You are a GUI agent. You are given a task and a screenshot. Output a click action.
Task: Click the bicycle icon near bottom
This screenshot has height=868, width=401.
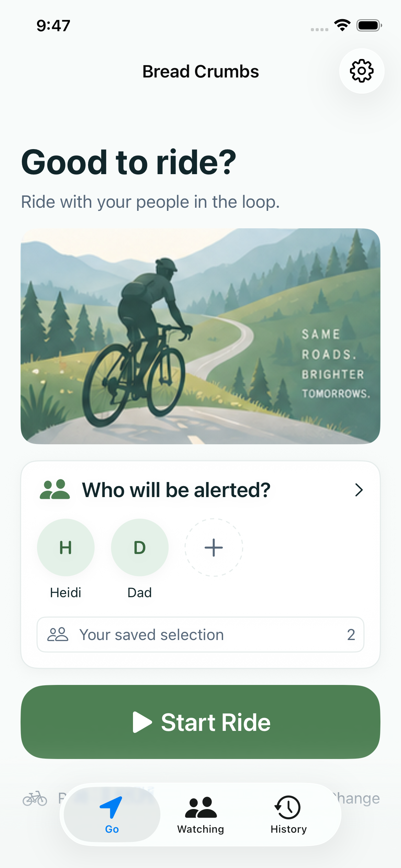[x=35, y=798]
